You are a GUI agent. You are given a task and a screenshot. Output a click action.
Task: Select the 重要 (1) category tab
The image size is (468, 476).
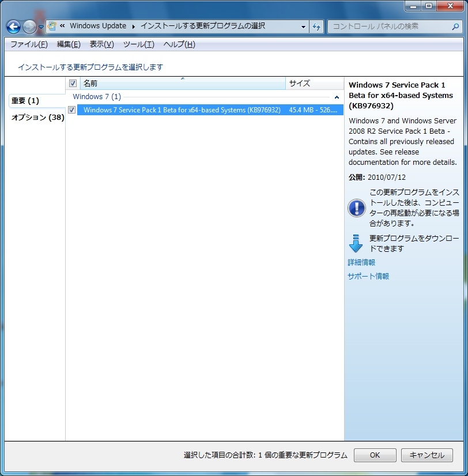click(x=37, y=100)
